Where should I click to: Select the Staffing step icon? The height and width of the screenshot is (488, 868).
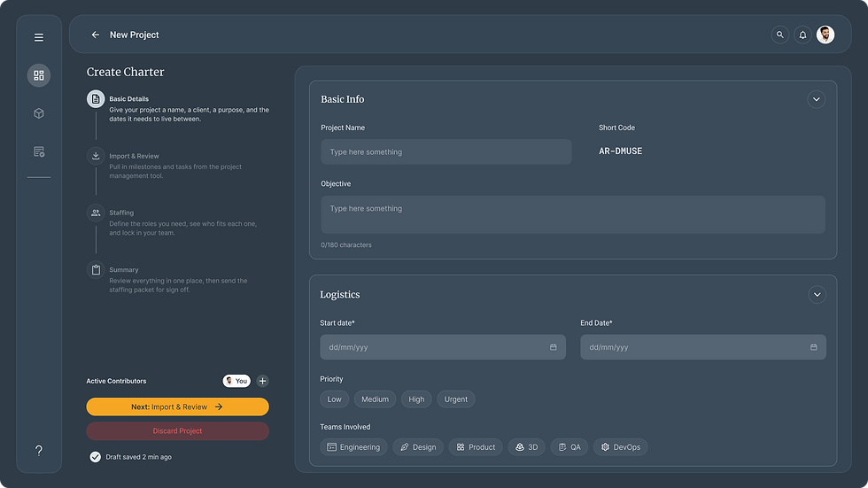click(x=96, y=213)
